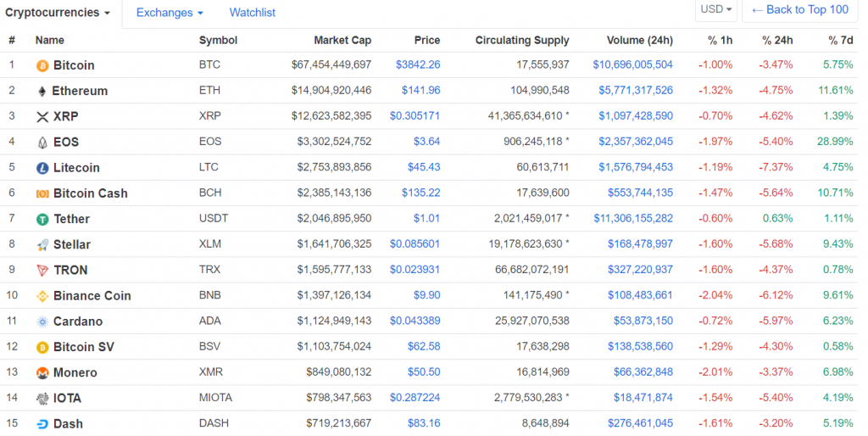
Task: Switch to the Watchlist tab
Action: (253, 13)
